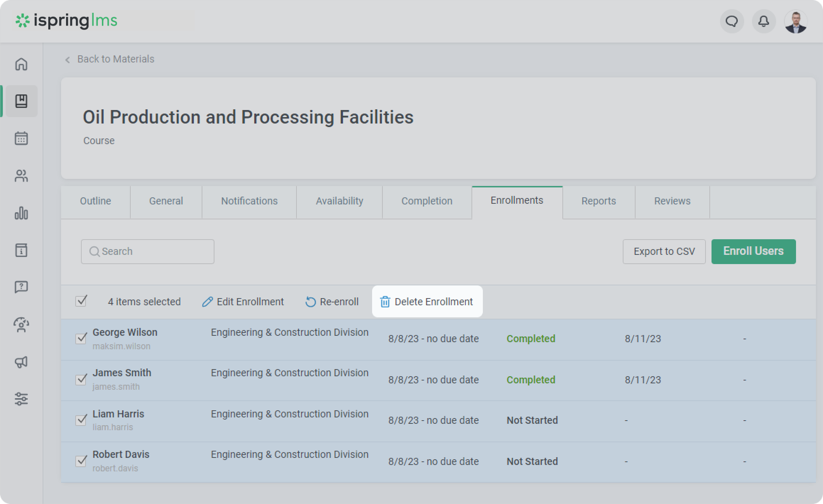Toggle the select-all items checkbox
823x504 pixels.
(81, 301)
